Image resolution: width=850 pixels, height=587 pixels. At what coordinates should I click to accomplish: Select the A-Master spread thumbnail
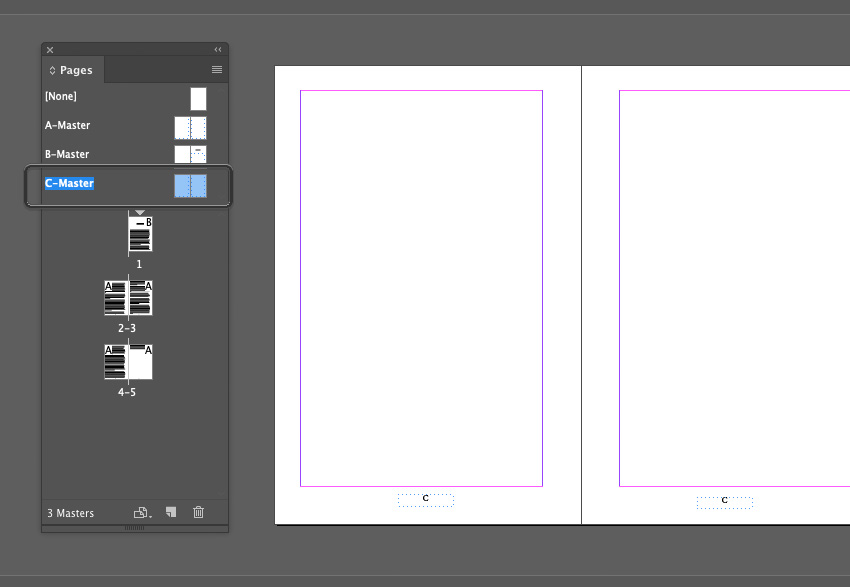(x=190, y=127)
